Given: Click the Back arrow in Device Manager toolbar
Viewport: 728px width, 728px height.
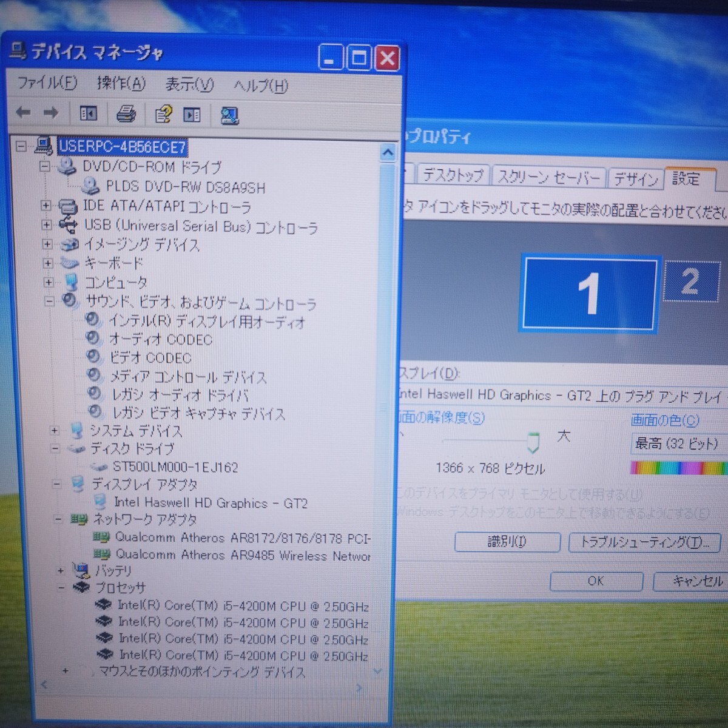Looking at the screenshot, I should (23, 112).
